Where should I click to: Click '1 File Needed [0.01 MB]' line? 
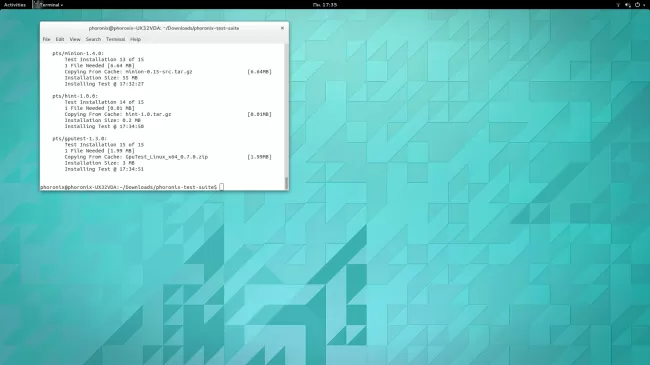99,108
